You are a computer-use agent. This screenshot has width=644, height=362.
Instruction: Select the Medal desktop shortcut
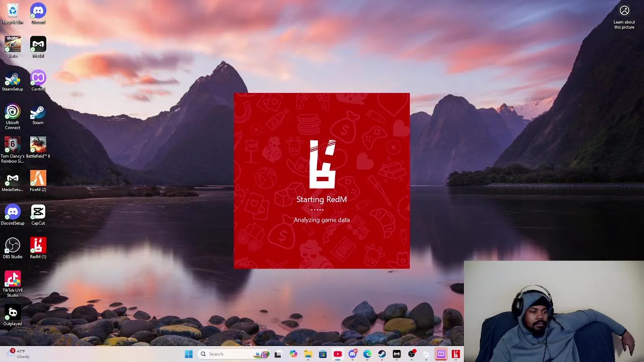(x=38, y=47)
